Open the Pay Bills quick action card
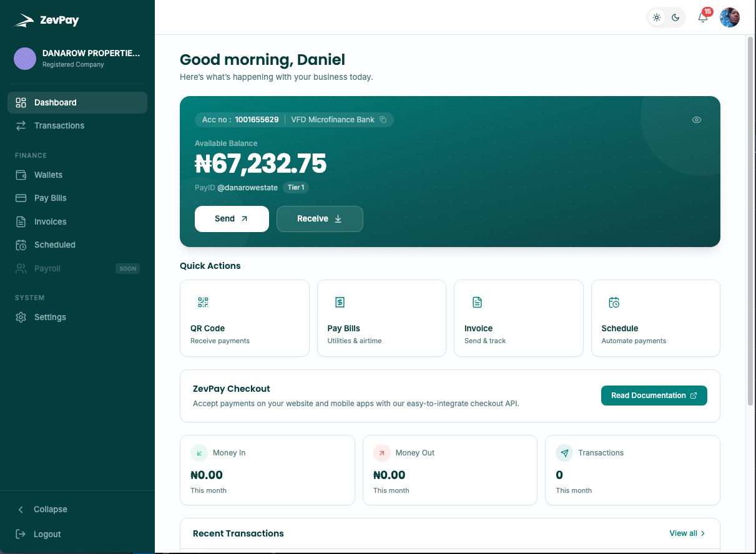The width and height of the screenshot is (756, 554). tap(381, 318)
